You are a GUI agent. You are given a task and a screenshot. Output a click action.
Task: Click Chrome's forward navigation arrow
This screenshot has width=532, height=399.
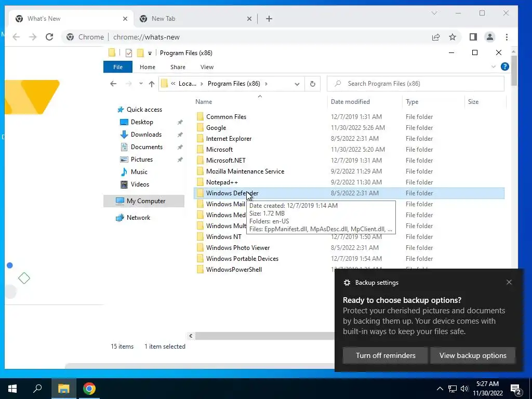click(x=33, y=37)
